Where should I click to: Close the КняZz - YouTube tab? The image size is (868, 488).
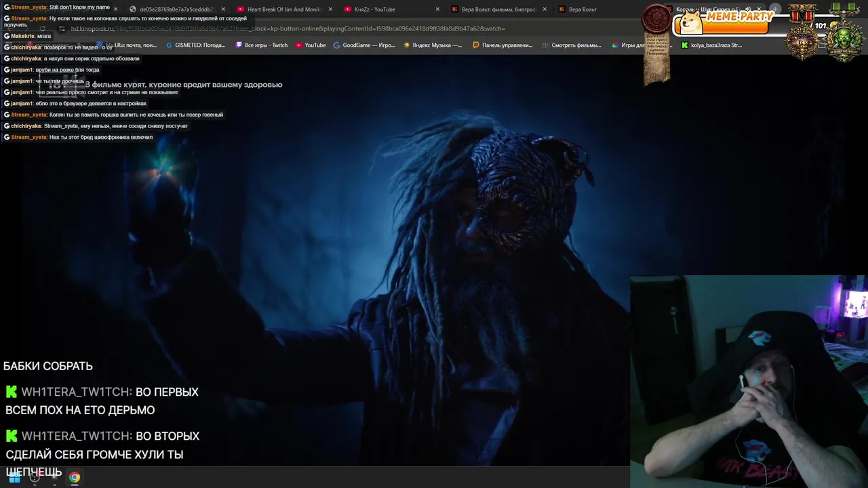pyautogui.click(x=437, y=9)
